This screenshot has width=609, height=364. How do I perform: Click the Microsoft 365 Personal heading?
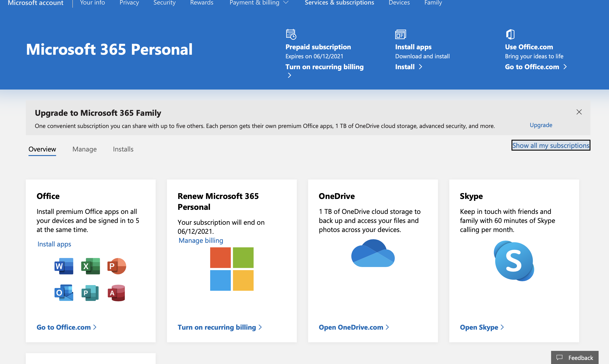(109, 49)
